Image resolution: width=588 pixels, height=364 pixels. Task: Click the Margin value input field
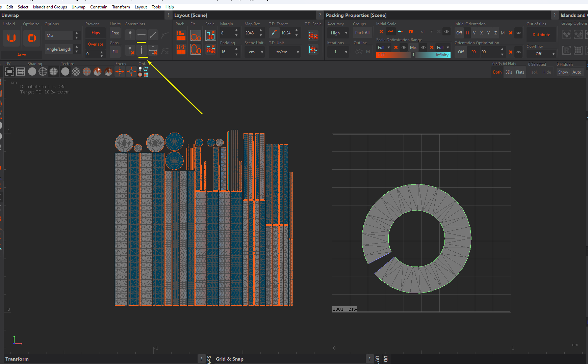pos(226,33)
